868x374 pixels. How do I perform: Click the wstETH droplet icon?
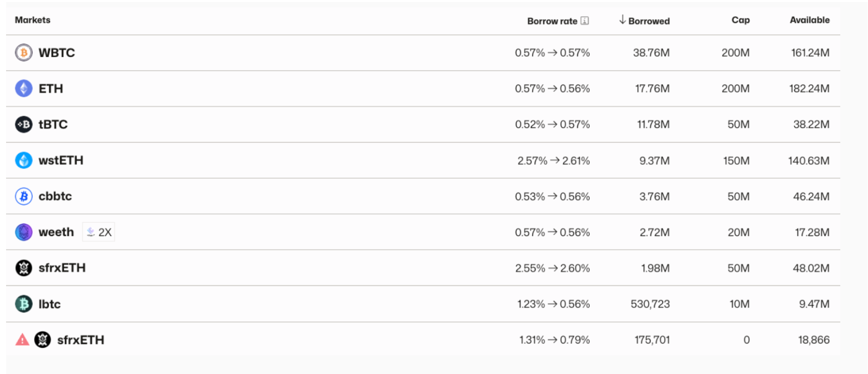(x=24, y=160)
